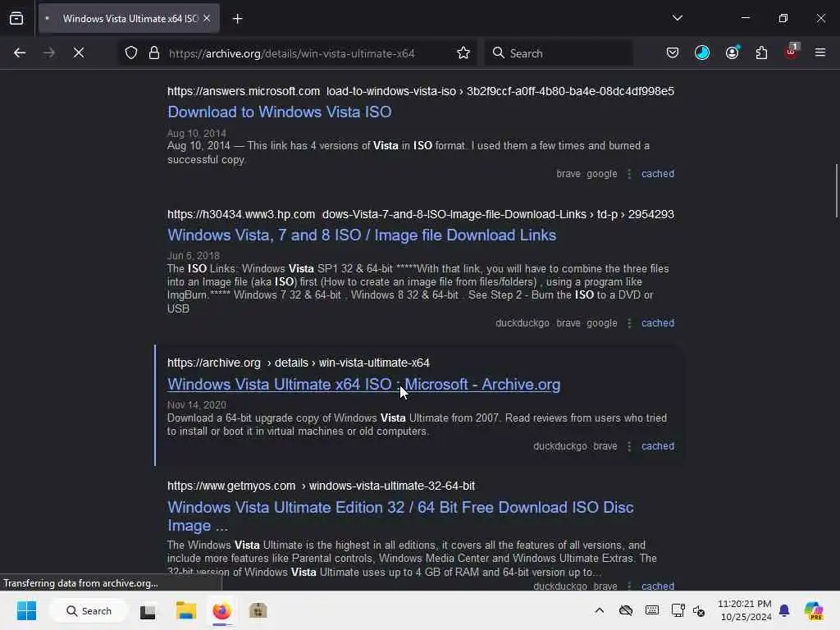Open the Windows Start menu

pos(26,610)
